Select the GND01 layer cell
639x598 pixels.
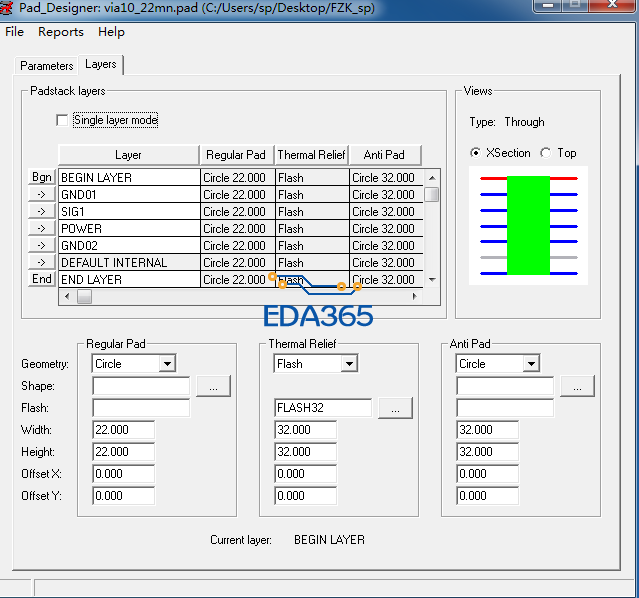(129, 194)
